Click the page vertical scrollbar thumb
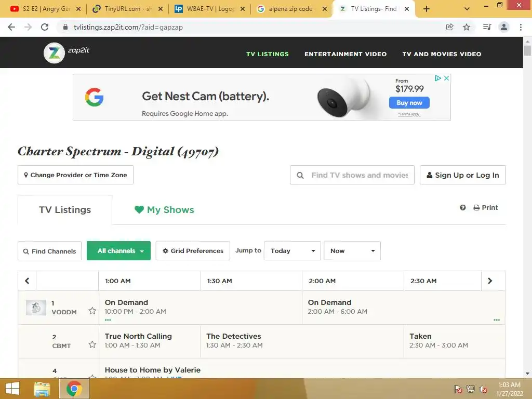Viewport: 532px width, 399px height. tap(527, 50)
